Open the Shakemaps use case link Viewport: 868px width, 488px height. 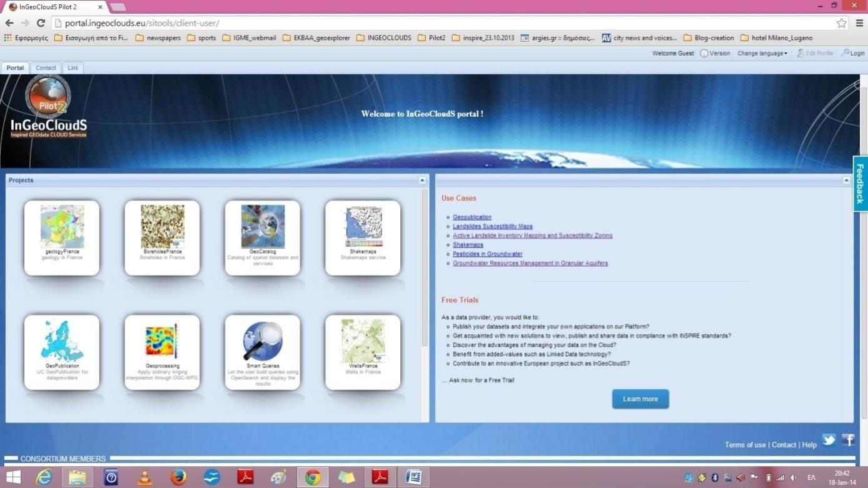(468, 245)
